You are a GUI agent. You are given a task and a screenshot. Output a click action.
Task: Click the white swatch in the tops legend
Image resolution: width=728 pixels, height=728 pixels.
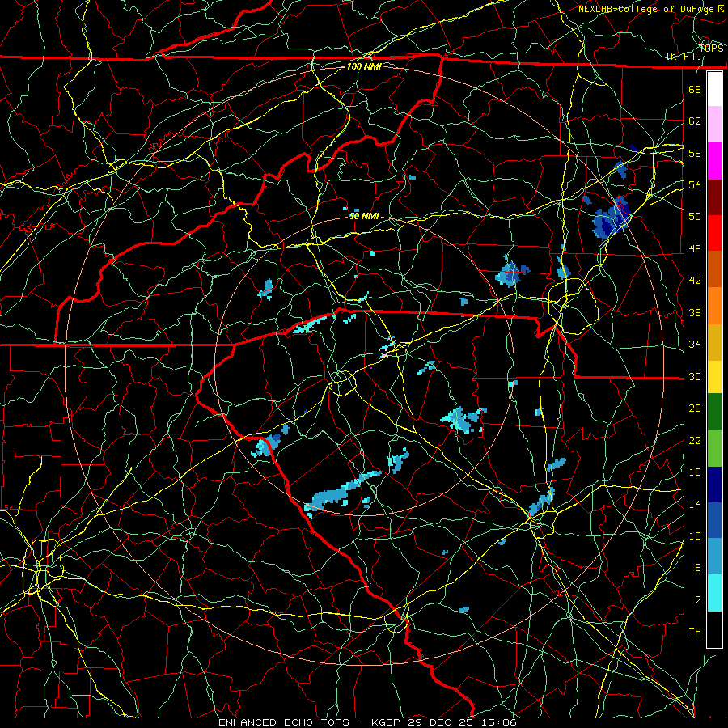coord(714,89)
